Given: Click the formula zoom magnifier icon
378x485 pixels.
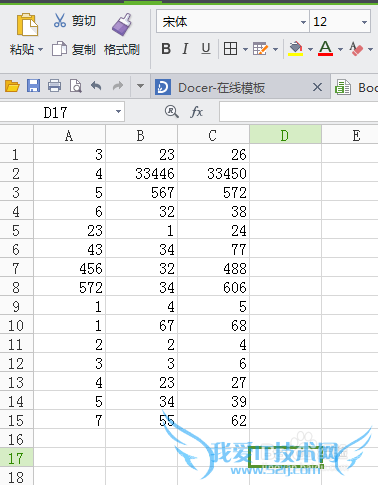Looking at the screenshot, I should [172, 112].
